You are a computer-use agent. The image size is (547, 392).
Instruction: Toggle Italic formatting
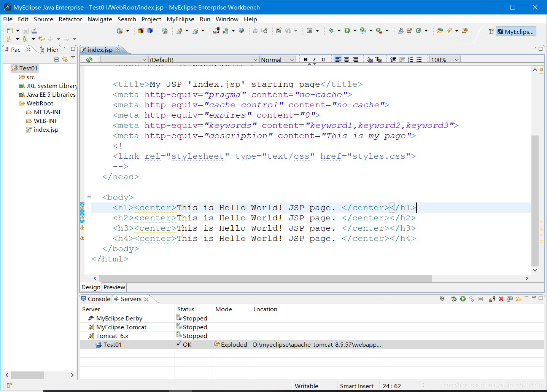(x=314, y=59)
